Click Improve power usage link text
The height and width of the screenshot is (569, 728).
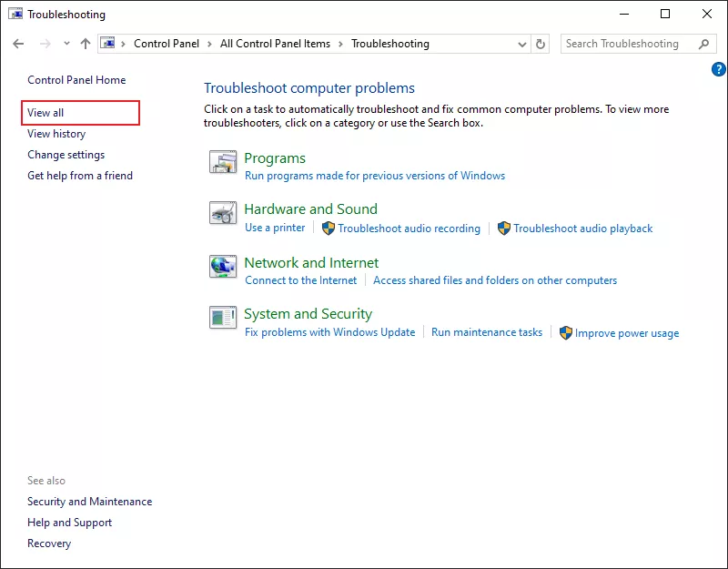click(627, 333)
